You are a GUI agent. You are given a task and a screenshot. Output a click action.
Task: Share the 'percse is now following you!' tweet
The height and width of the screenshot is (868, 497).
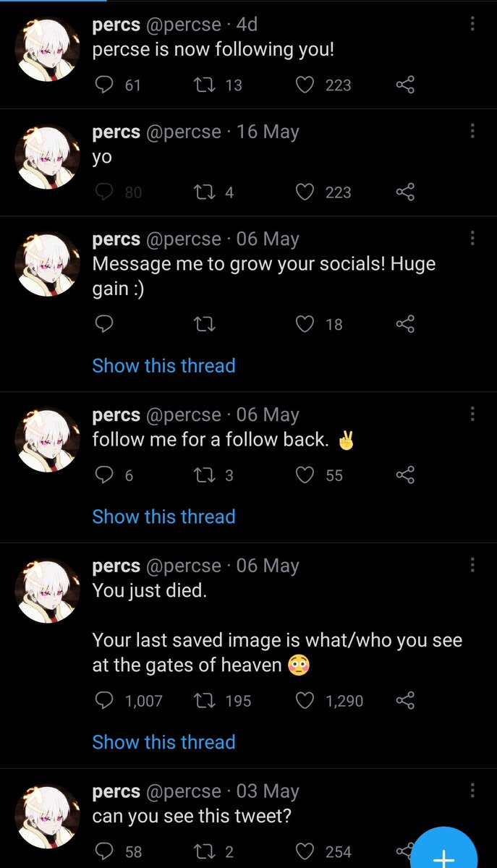click(x=405, y=85)
